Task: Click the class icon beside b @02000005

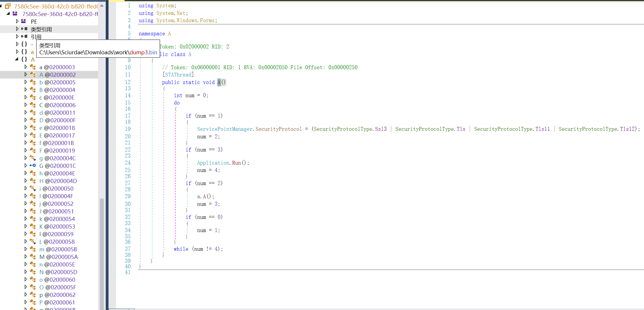Action: [x=33, y=82]
